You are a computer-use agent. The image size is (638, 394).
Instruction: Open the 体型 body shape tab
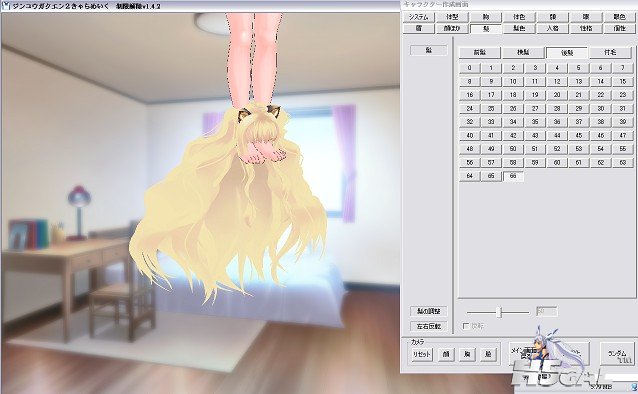(452, 17)
